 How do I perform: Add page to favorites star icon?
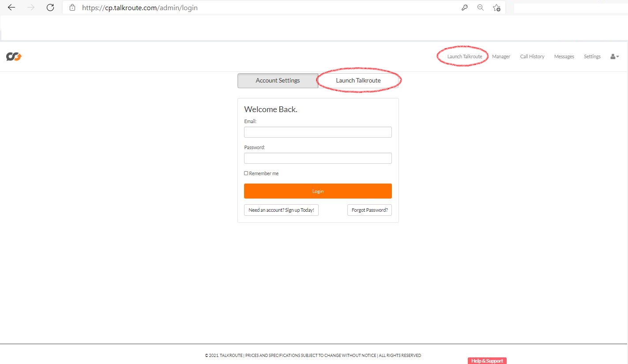(496, 8)
